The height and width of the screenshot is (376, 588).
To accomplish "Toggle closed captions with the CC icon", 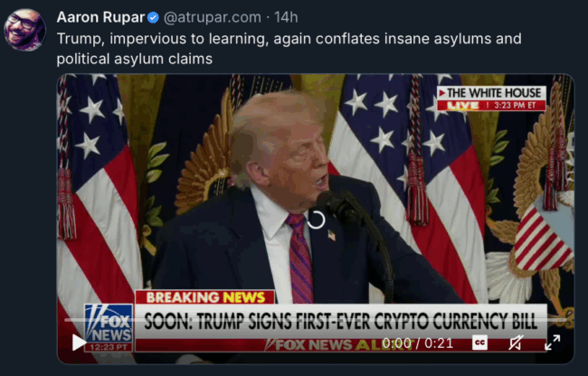I will tap(479, 343).
